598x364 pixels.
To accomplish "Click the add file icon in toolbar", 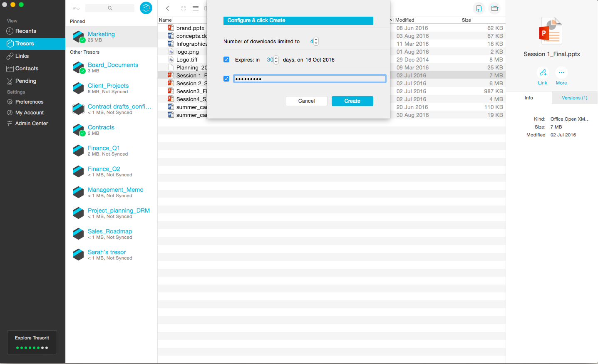I will tap(479, 8).
